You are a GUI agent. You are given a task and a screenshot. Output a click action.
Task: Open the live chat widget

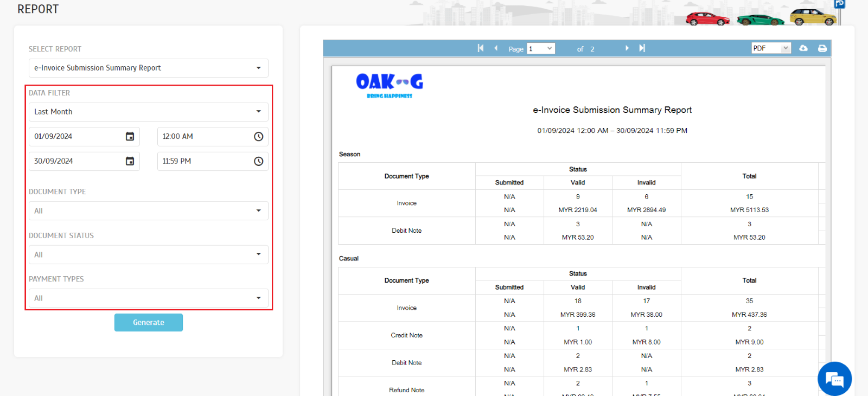tap(834, 379)
